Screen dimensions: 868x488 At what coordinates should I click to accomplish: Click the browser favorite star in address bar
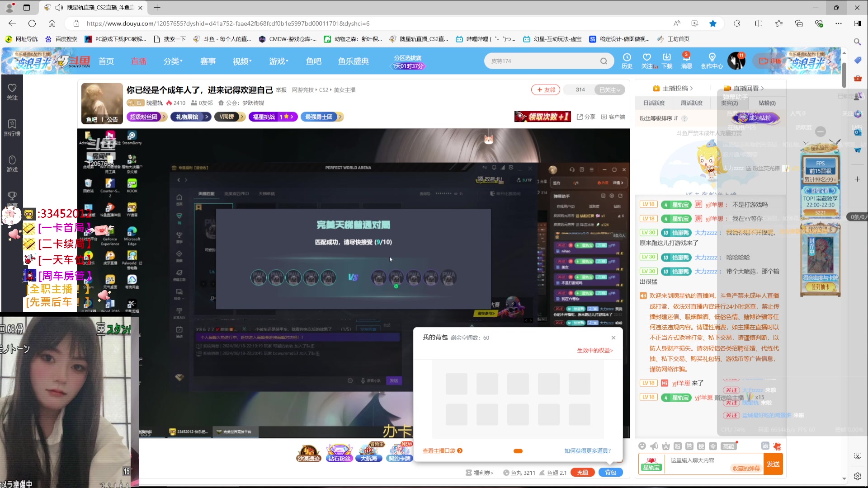[x=713, y=23]
